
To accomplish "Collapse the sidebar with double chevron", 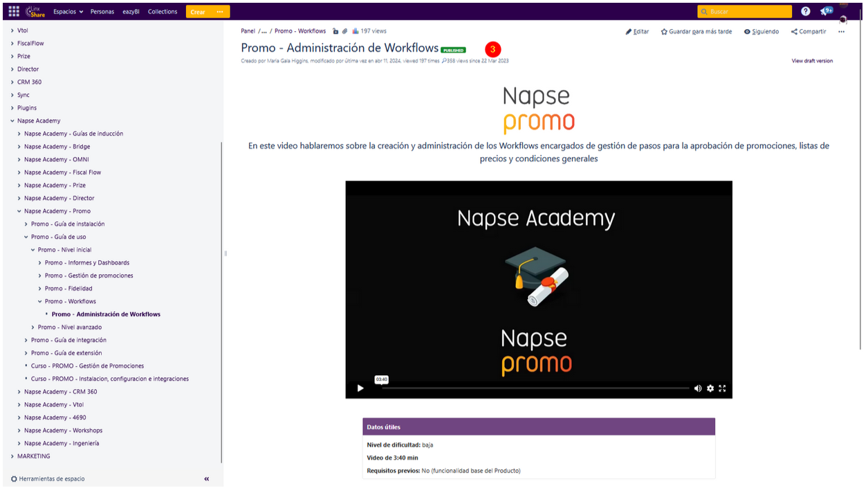I will click(206, 479).
